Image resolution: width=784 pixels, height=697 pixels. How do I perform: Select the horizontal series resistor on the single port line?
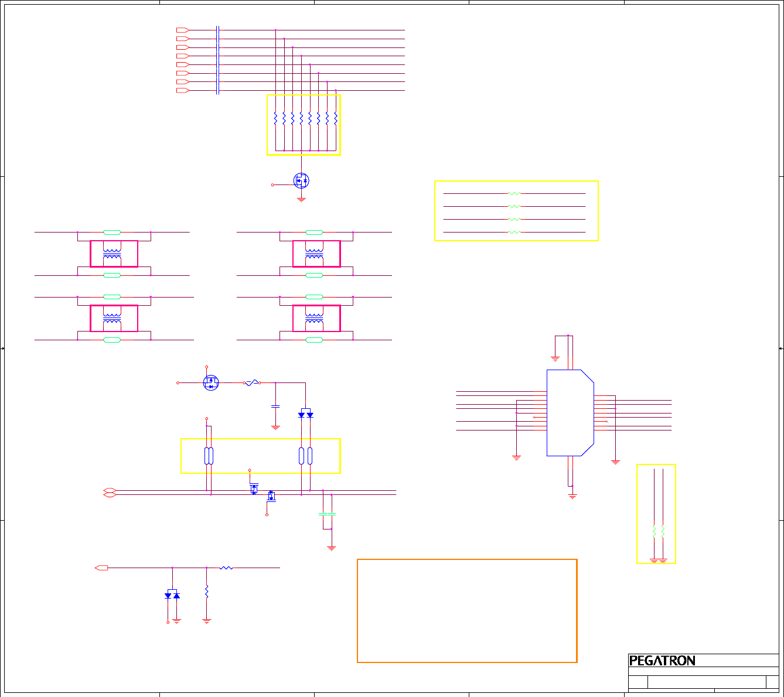coord(226,568)
